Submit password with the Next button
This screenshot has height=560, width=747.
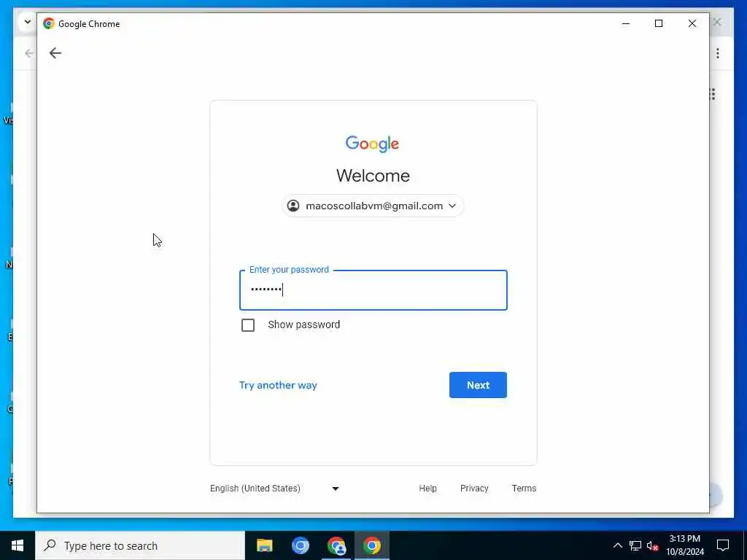pyautogui.click(x=478, y=385)
